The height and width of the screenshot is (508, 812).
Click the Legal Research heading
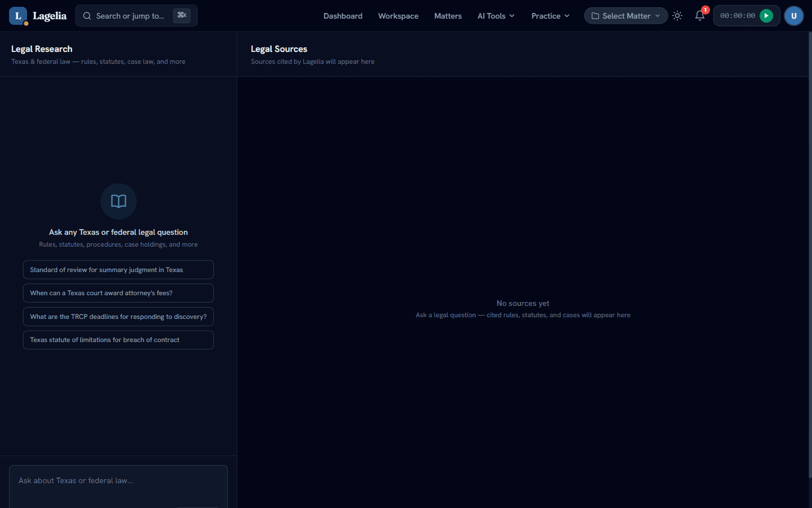tap(42, 49)
